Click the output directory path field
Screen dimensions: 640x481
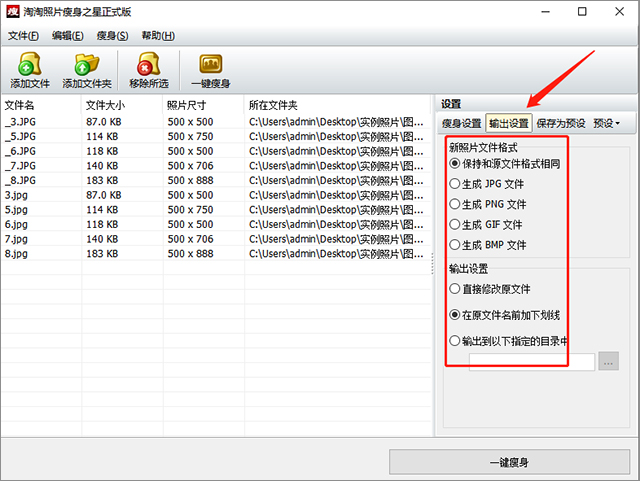(531, 362)
